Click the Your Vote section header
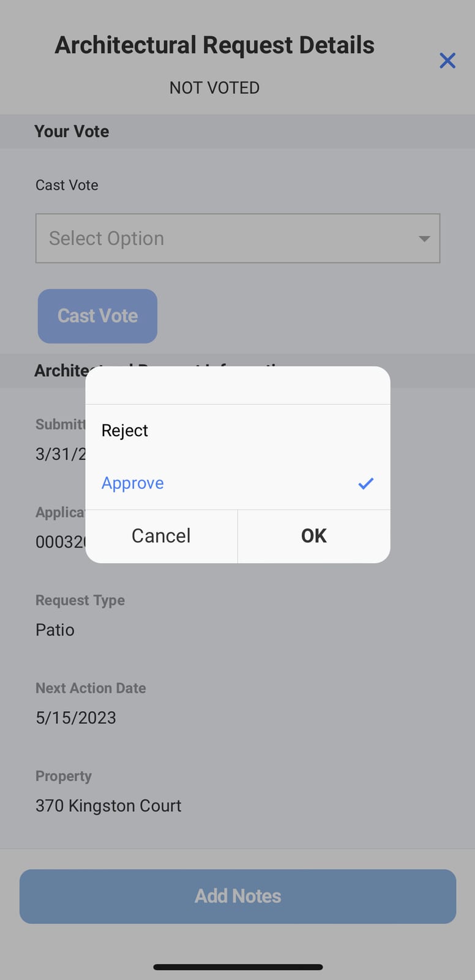The image size is (475, 980). click(238, 131)
